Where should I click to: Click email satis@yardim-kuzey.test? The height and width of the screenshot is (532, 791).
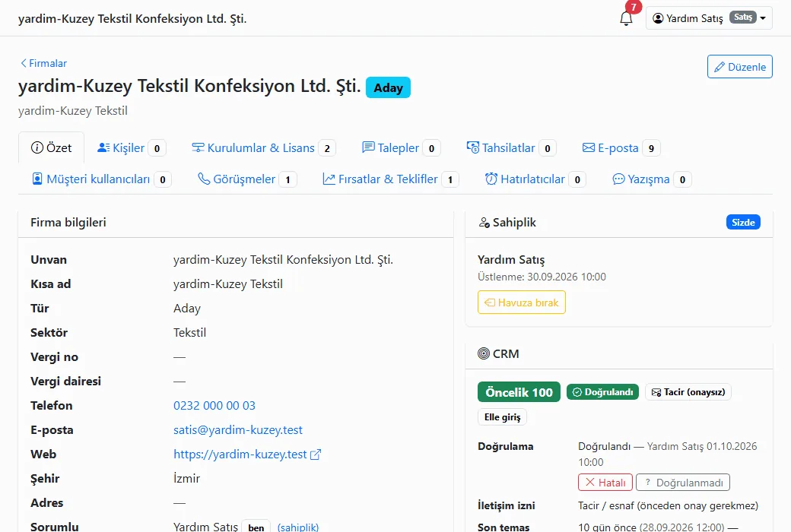[238, 429]
